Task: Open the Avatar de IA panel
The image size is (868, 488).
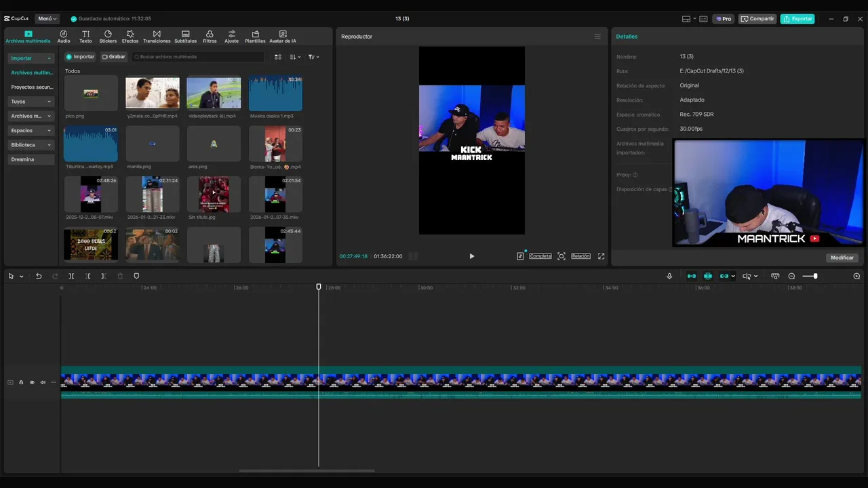Action: click(283, 37)
